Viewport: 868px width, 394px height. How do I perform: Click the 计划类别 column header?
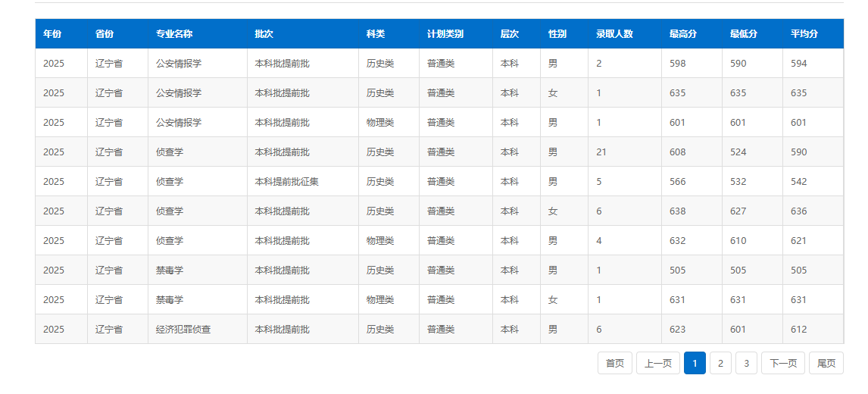(445, 34)
